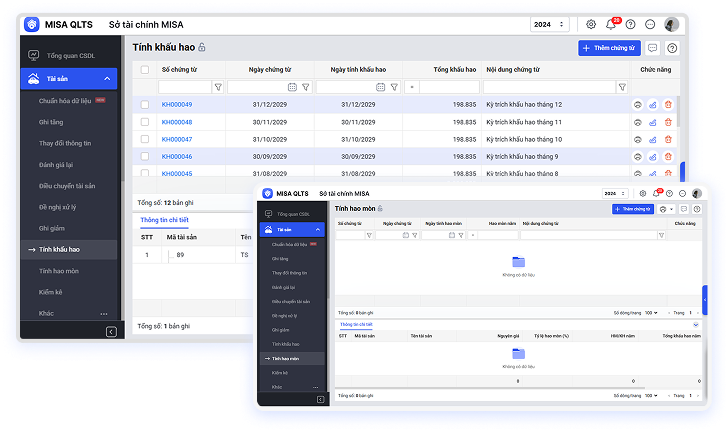Open calendar picker for Ngày tính khấu hao filter
Image resolution: width=728 pixels, height=431 pixels.
(x=380, y=87)
